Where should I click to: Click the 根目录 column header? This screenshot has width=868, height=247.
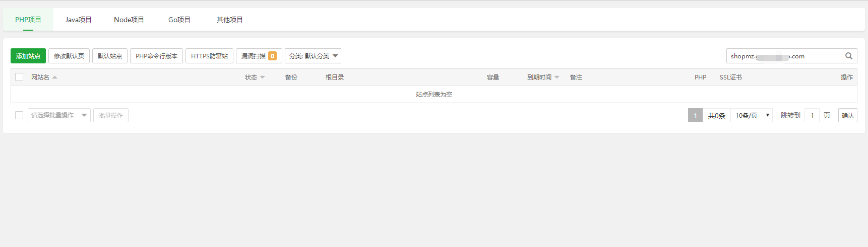pyautogui.click(x=335, y=77)
